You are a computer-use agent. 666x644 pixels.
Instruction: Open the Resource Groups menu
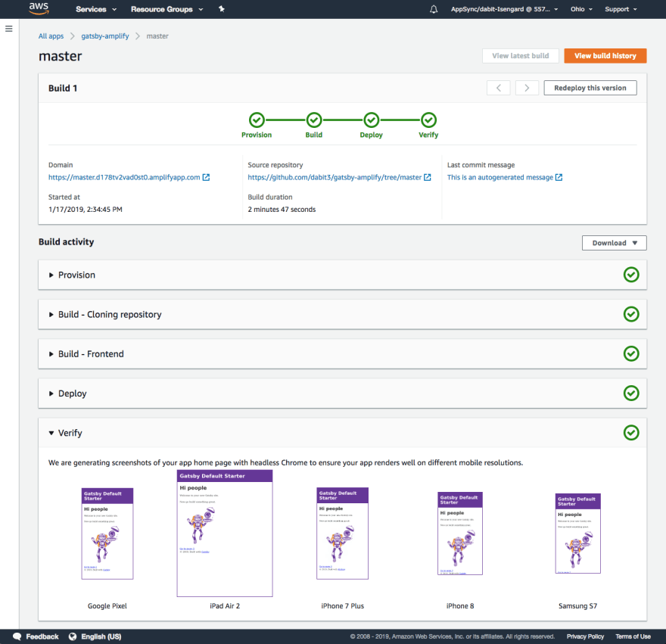click(167, 9)
